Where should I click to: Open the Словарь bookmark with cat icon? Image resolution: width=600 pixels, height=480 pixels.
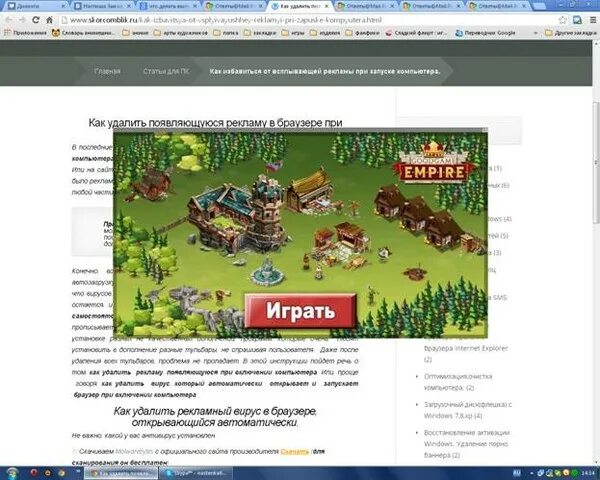pos(83,33)
